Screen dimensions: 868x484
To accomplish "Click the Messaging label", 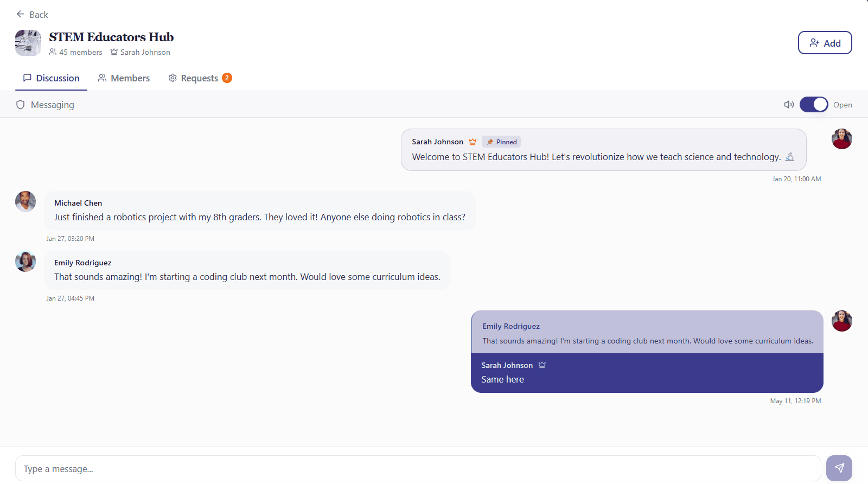I will pos(53,105).
